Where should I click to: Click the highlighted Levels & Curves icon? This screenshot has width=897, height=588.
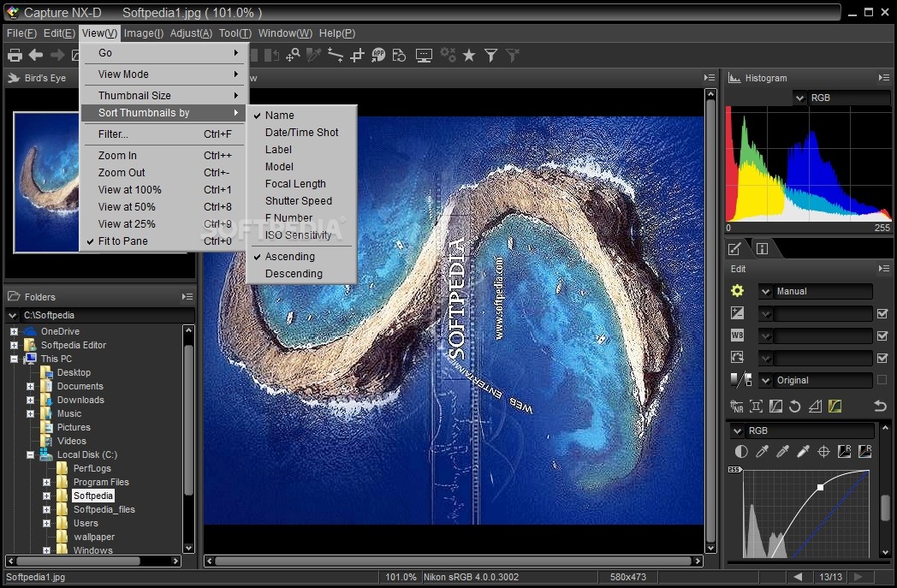click(835, 406)
